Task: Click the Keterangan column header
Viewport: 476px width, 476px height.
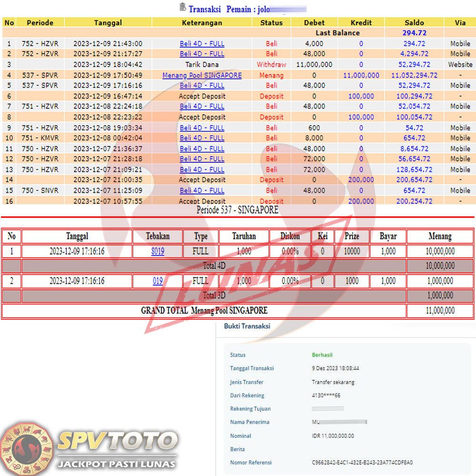Action: [x=202, y=22]
